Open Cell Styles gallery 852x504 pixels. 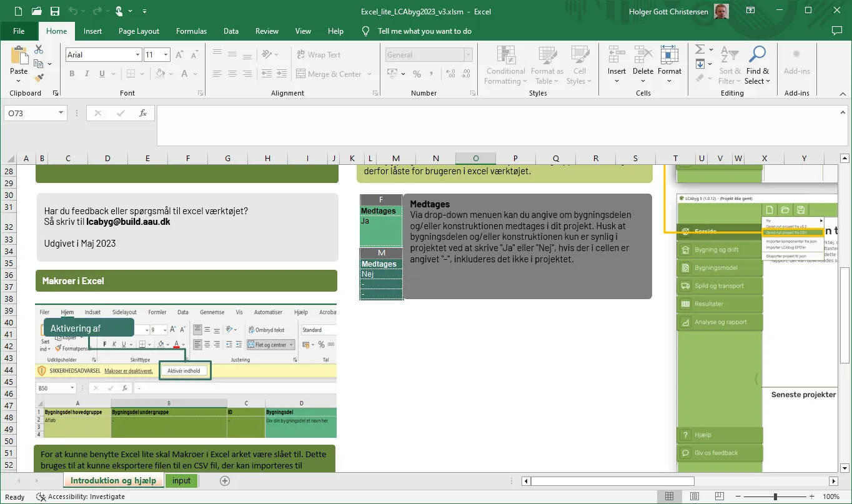(x=580, y=65)
